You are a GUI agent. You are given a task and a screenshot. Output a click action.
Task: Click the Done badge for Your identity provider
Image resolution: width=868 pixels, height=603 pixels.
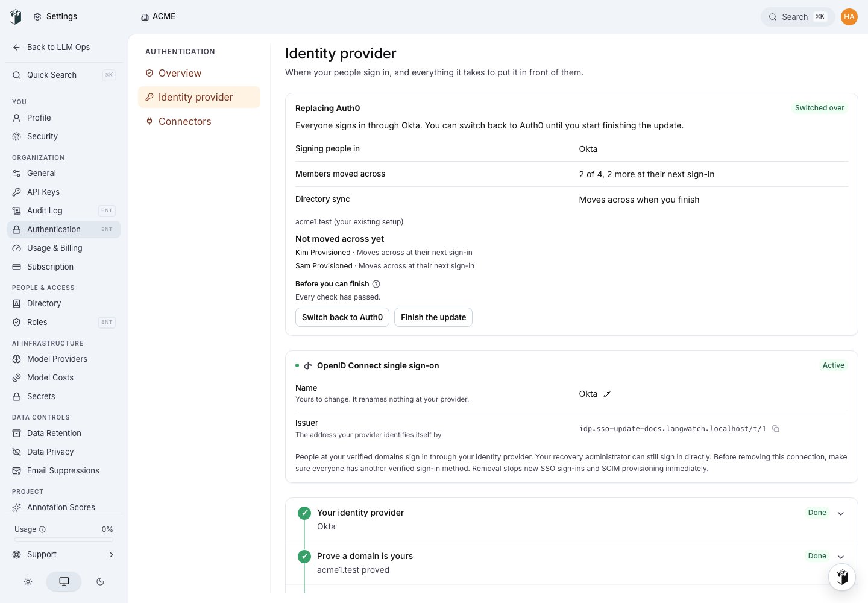click(817, 513)
